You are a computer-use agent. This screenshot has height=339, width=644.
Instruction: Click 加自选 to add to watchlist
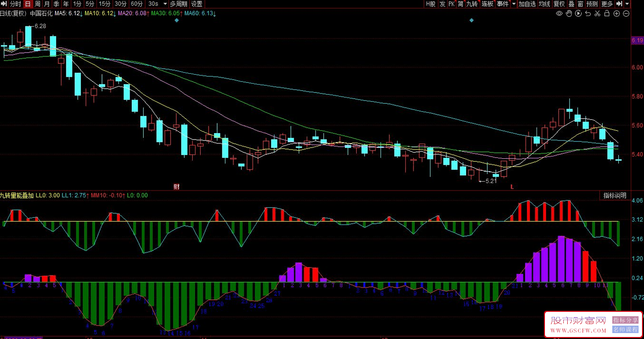528,3
